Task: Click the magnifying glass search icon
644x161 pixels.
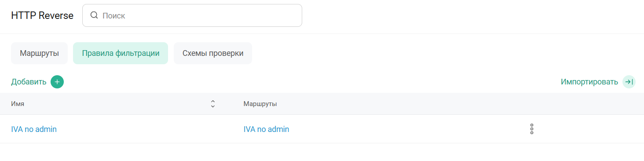Action: pyautogui.click(x=94, y=15)
